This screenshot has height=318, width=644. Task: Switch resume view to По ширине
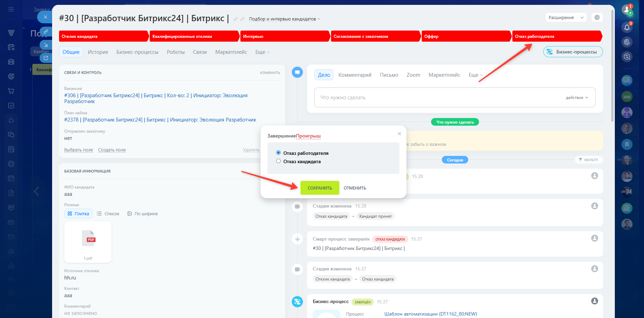142,214
